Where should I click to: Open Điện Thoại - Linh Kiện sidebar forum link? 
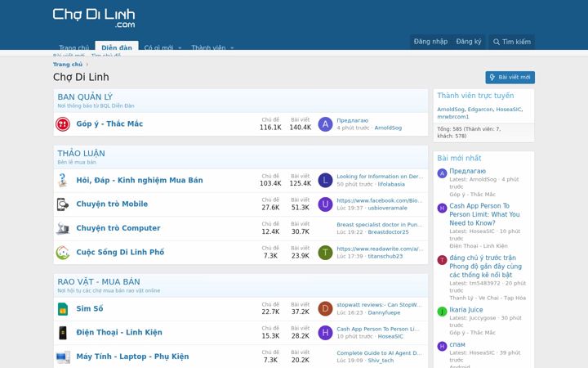[x=479, y=246]
